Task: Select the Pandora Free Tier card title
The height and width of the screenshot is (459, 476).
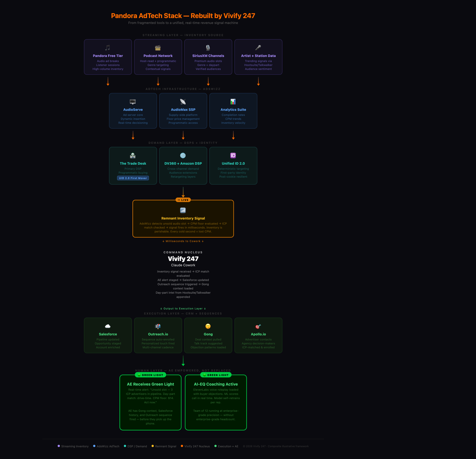Action: (108, 56)
